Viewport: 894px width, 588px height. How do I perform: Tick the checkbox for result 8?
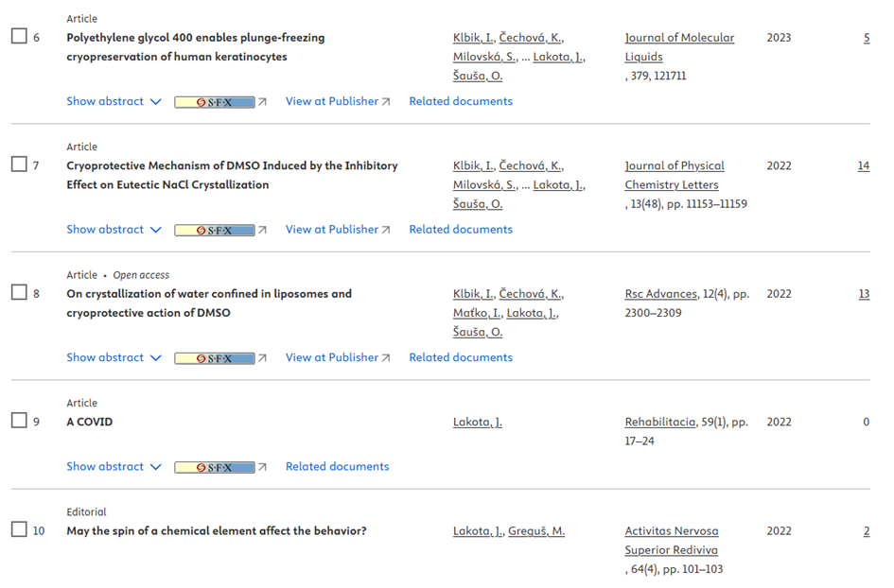tap(19, 293)
